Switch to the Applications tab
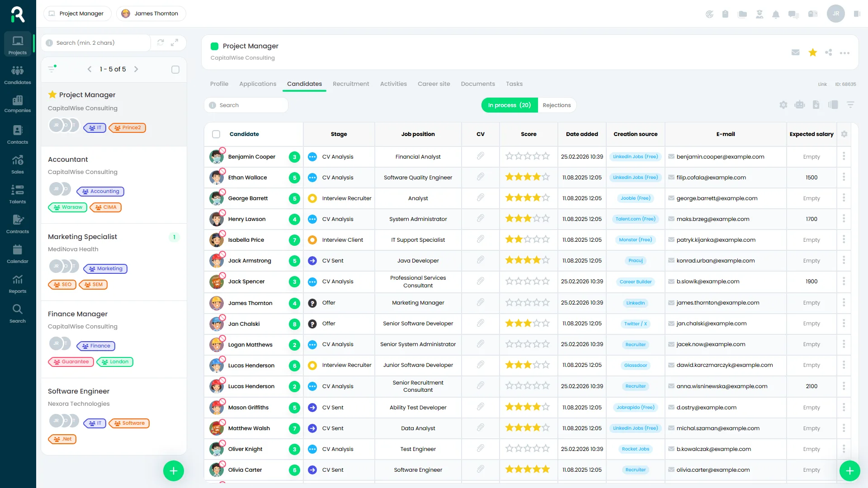Viewport: 868px width, 488px height. 258,84
